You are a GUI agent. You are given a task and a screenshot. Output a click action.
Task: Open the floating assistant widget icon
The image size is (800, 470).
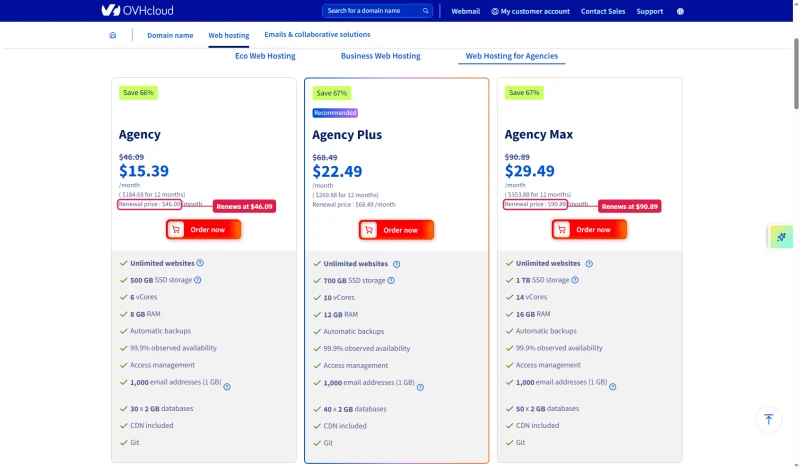tap(781, 237)
